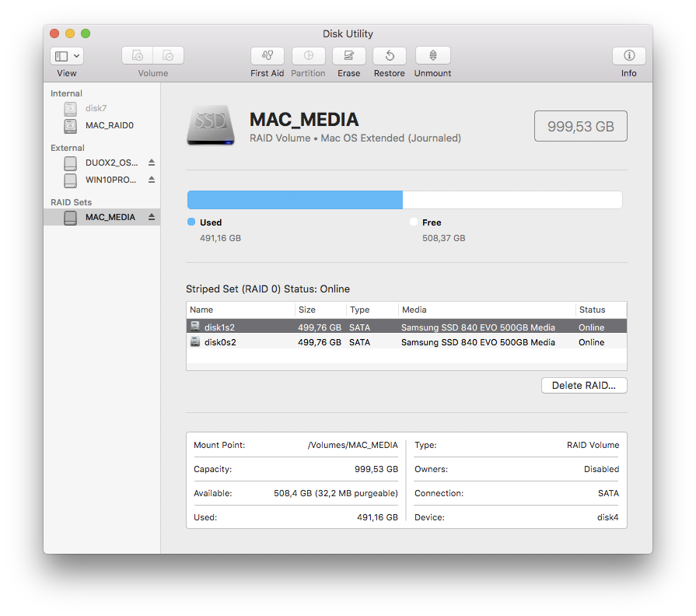Click the disk0s2 drive icon
Screen dimensions: 696x616
[x=195, y=341]
